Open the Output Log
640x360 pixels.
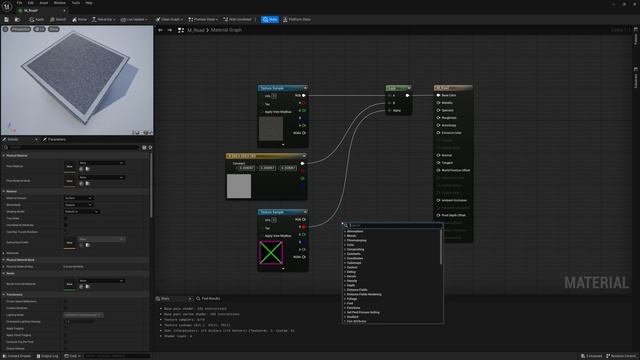point(48,356)
